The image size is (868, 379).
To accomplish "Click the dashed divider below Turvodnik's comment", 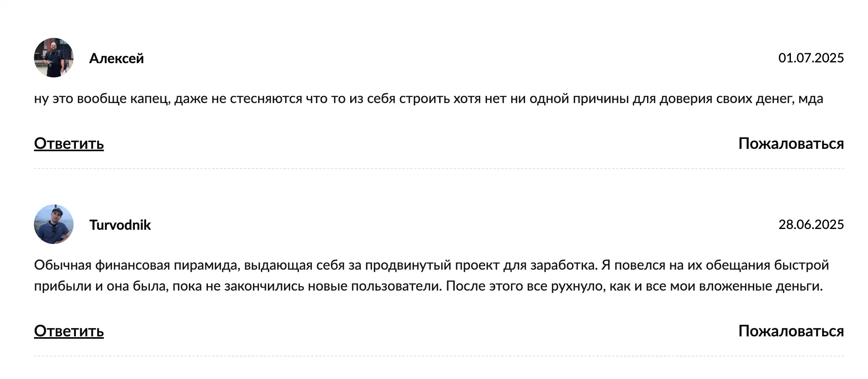I will 439,356.
